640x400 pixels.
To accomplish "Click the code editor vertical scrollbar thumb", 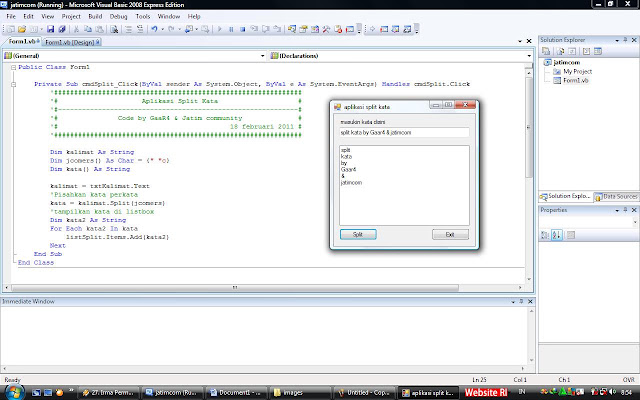I will 529,127.
